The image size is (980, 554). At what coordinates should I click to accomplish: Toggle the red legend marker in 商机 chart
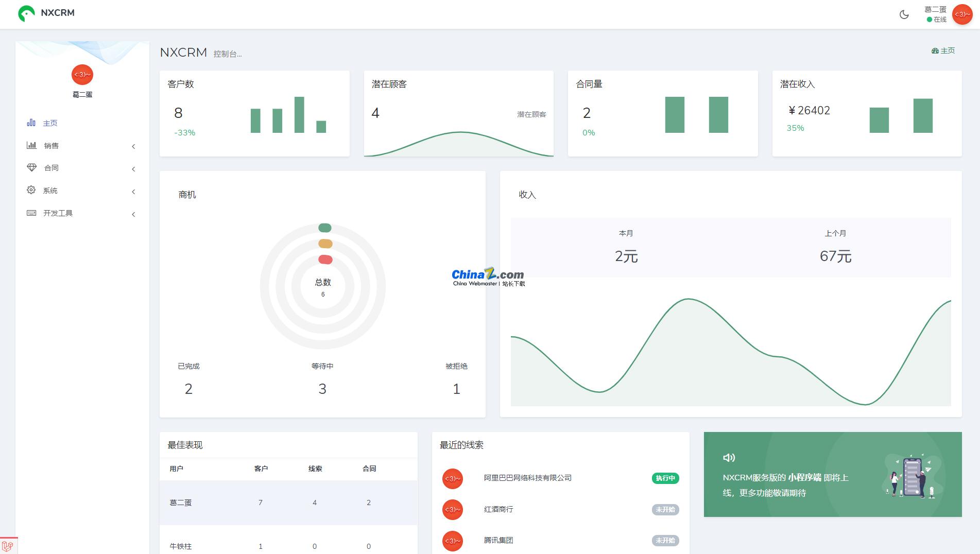tap(325, 259)
